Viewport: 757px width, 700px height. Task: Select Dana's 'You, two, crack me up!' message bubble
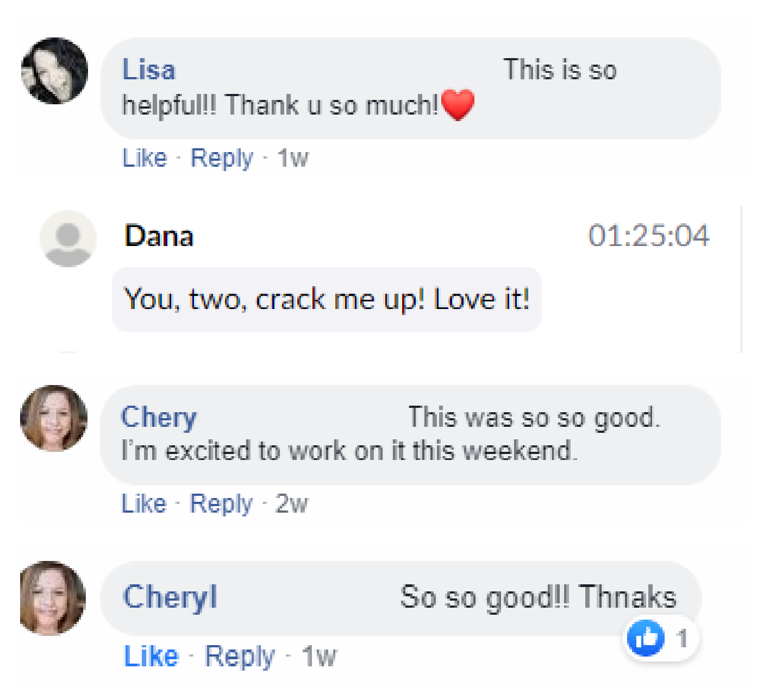click(327, 299)
